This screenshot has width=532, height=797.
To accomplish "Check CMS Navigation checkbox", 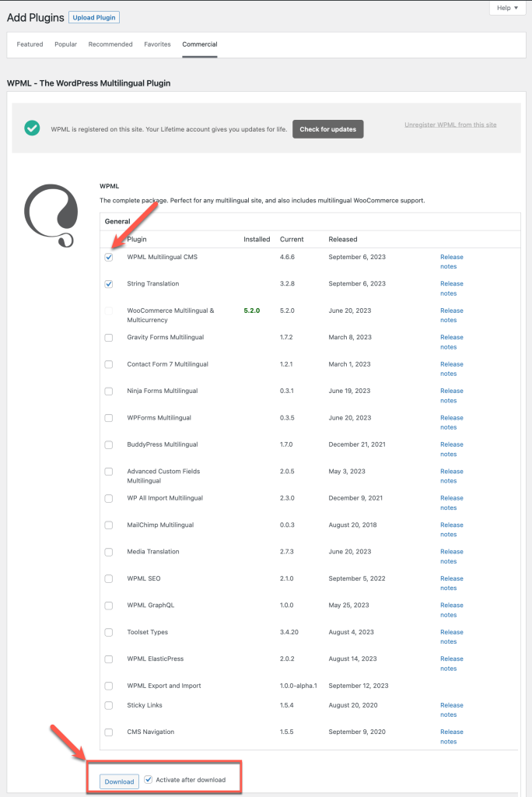I will pos(109,732).
